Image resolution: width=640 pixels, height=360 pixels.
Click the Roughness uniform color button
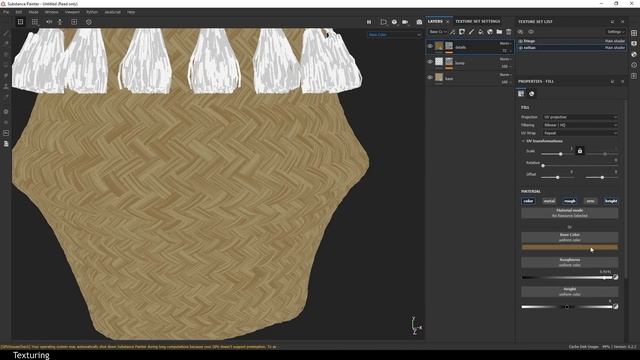pos(570,262)
